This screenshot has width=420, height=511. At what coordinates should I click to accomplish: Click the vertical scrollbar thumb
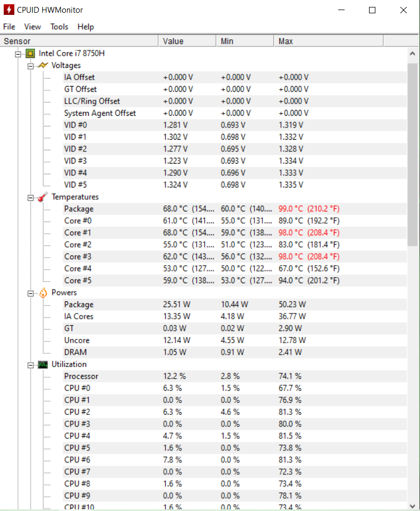pyautogui.click(x=413, y=154)
